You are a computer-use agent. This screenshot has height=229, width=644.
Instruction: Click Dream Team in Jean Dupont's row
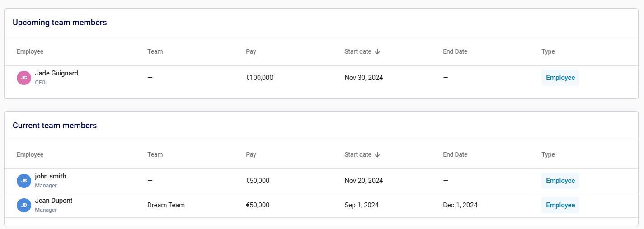click(x=166, y=205)
